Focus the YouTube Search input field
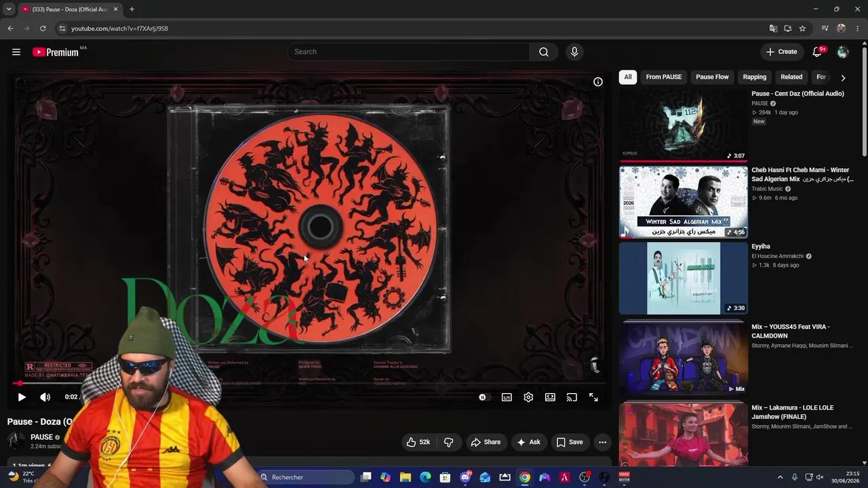 click(x=408, y=52)
